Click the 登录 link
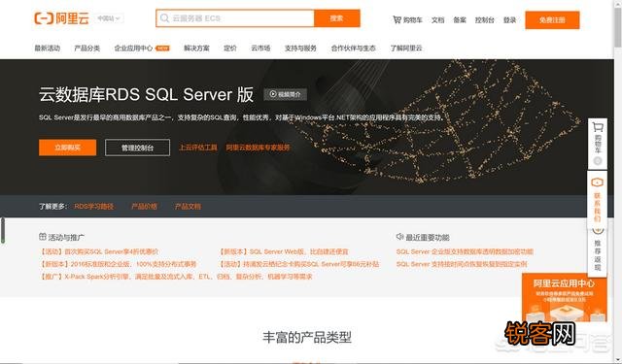622x364 pixels. point(509,19)
